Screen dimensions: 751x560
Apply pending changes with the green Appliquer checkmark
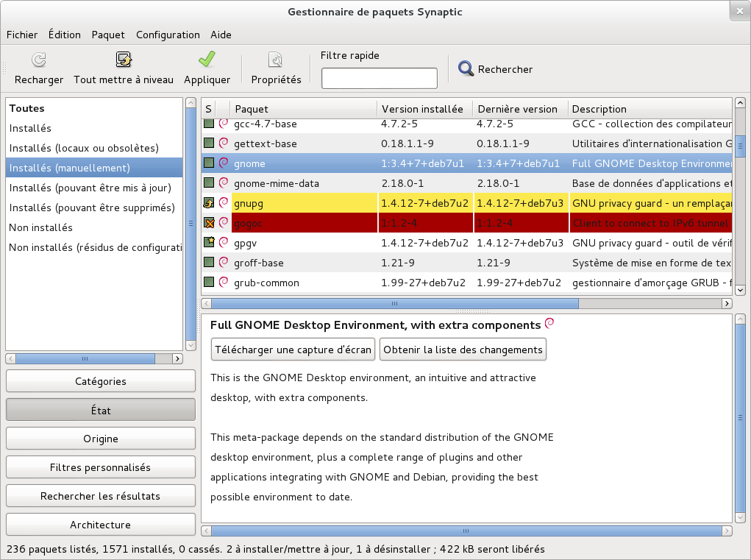pos(207,60)
